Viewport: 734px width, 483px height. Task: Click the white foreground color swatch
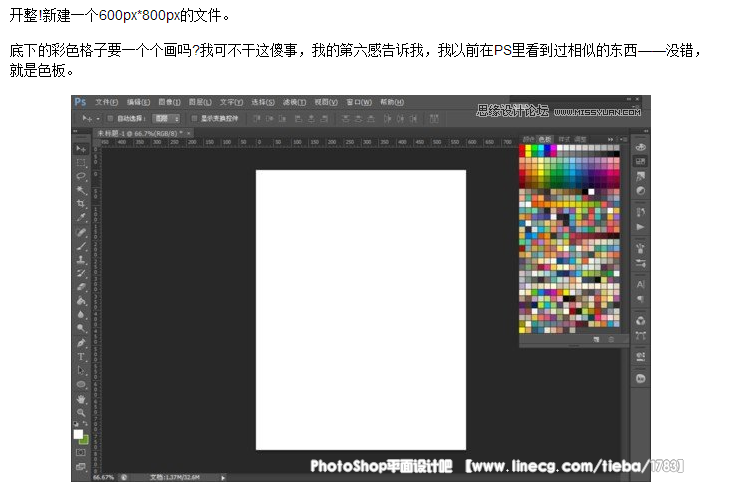pyautogui.click(x=78, y=434)
